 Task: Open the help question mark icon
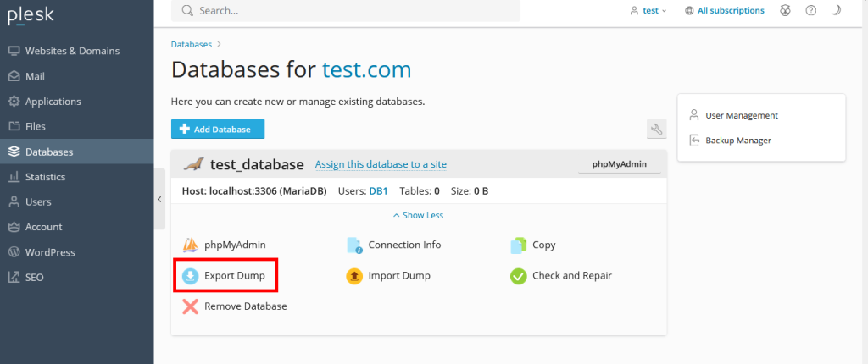click(x=811, y=11)
